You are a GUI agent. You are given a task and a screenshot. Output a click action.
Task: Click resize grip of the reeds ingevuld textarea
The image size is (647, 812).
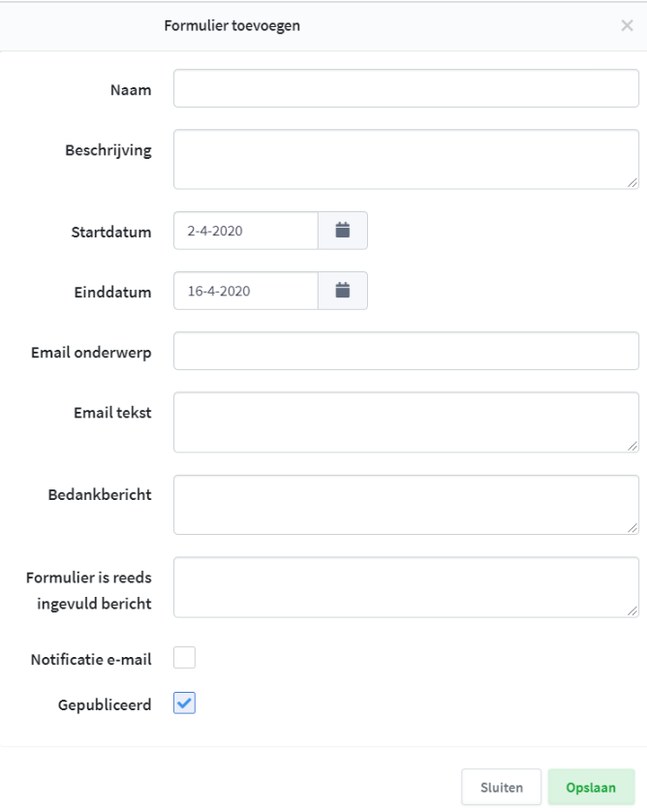632,611
